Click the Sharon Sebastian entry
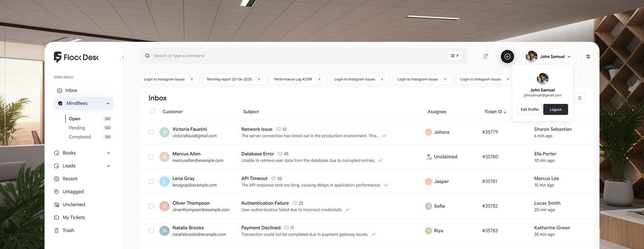 coord(553,132)
